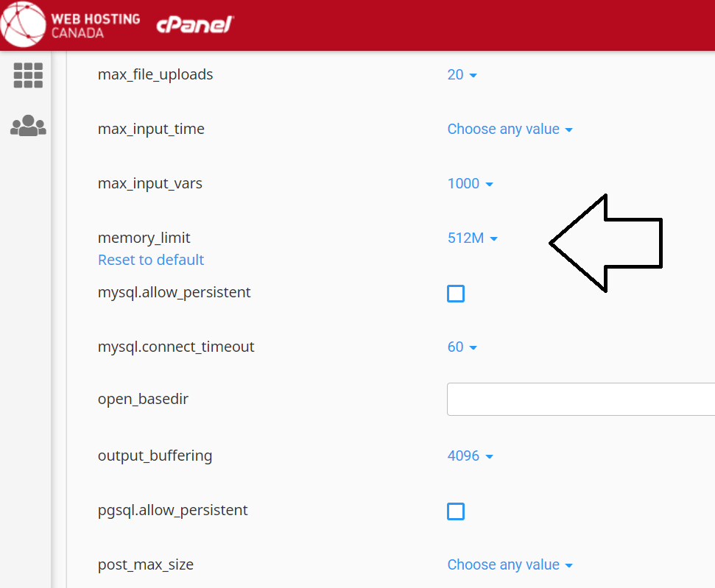Open the max_file_uploads dropdown showing 20

point(462,74)
